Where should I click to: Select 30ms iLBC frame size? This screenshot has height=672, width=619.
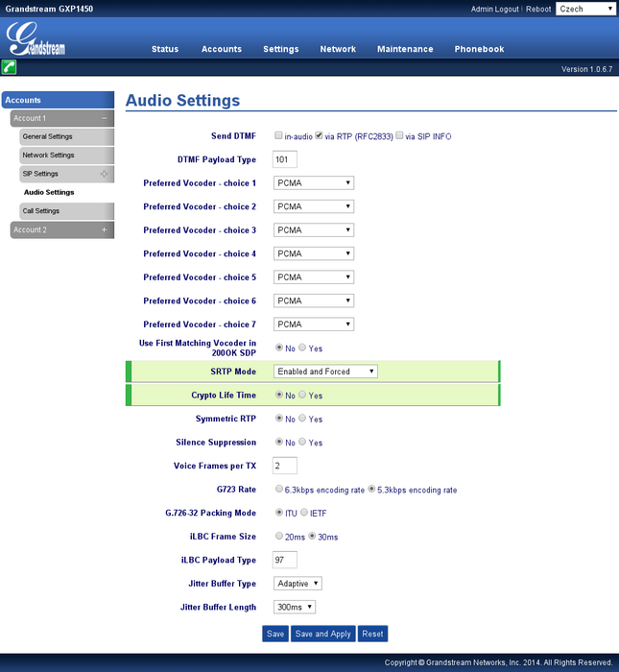point(312,536)
